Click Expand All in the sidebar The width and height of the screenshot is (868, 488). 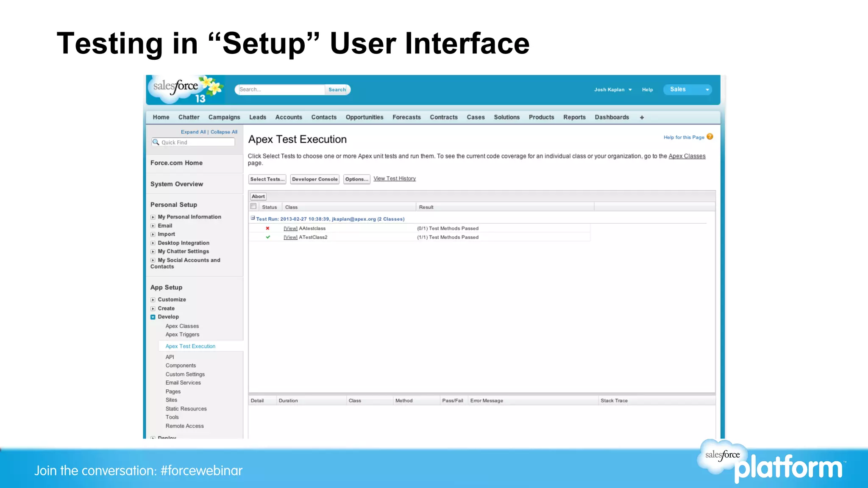(193, 132)
